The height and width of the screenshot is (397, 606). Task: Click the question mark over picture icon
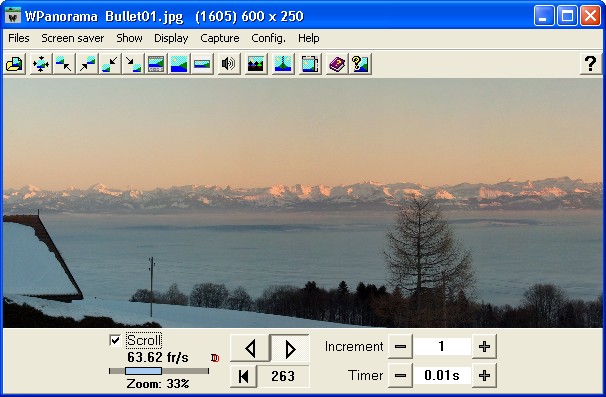coord(360,63)
